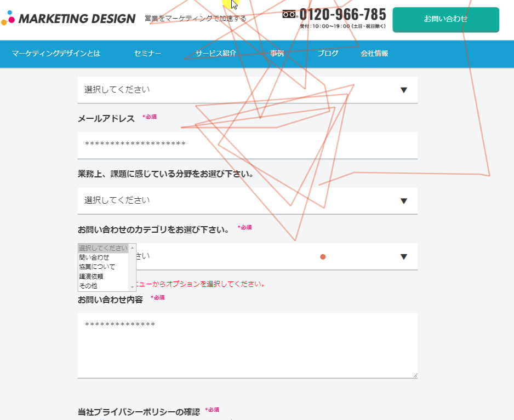The width and height of the screenshot is (514, 420).
Task: Expand the dropdown above the メールアドレス label
Action: click(247, 90)
